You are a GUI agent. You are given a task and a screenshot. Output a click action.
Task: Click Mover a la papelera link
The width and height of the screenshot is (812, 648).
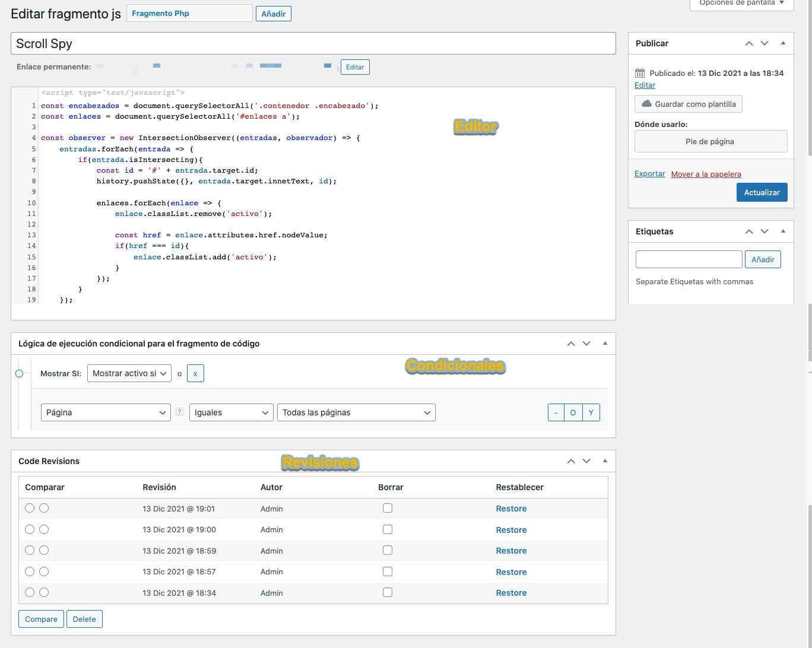tap(706, 174)
